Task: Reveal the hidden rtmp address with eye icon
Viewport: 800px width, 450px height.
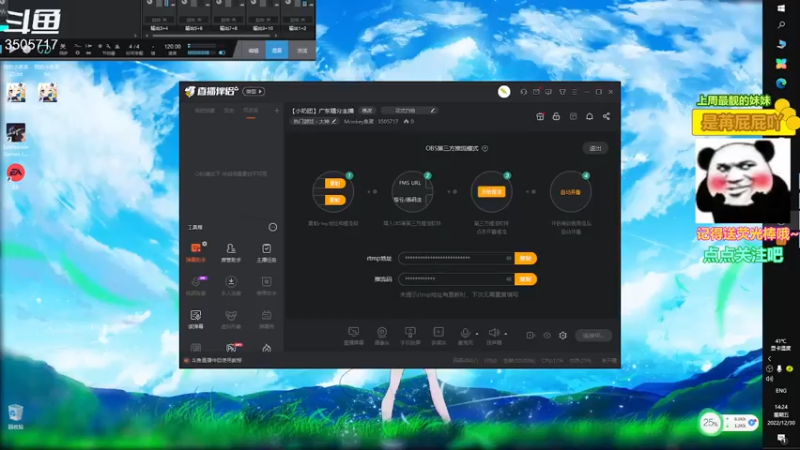Action: [x=508, y=258]
